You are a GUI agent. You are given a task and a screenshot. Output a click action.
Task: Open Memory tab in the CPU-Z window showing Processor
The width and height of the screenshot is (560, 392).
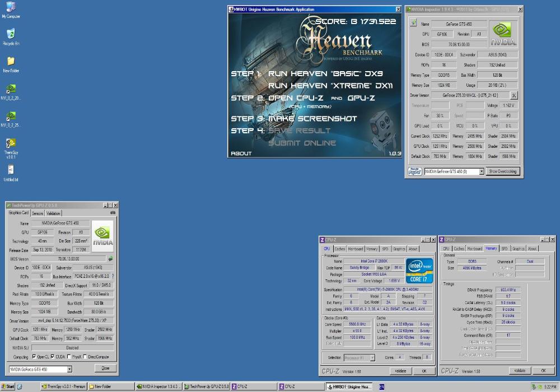(x=371, y=249)
